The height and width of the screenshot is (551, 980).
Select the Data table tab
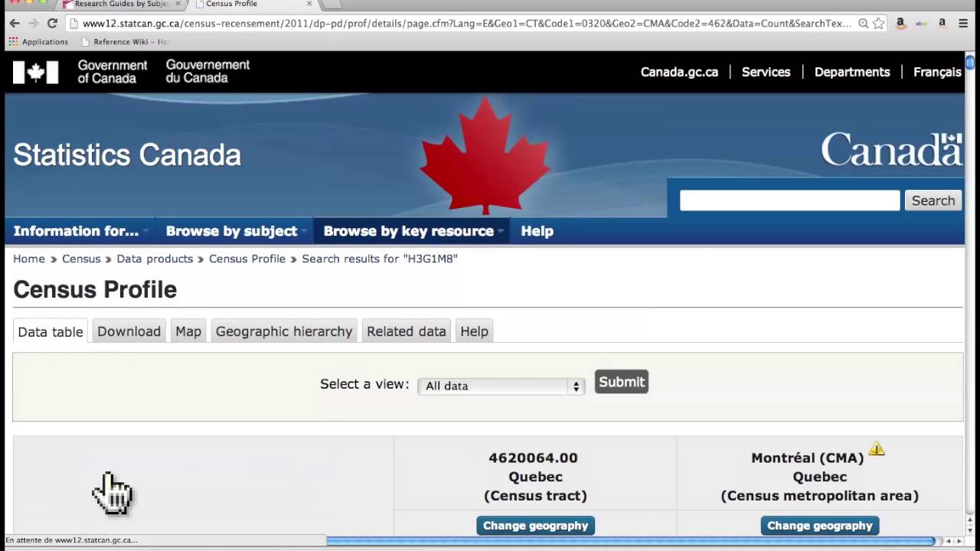click(x=51, y=331)
